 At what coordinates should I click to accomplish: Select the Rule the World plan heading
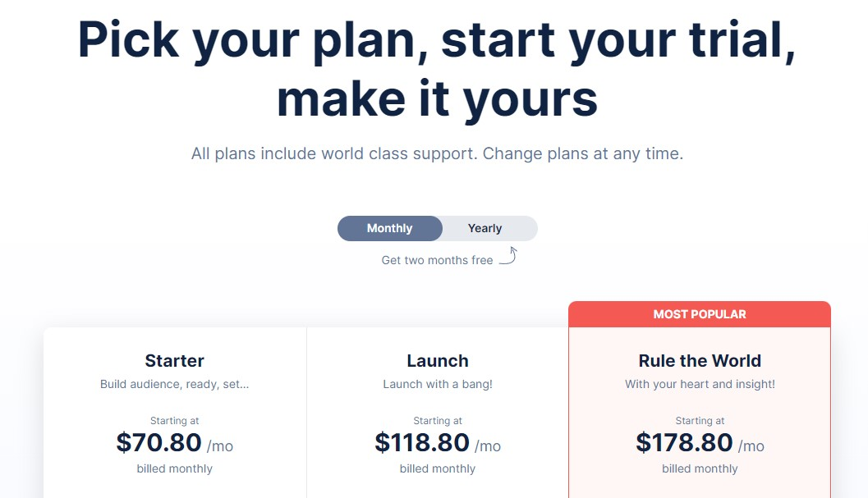pos(700,361)
